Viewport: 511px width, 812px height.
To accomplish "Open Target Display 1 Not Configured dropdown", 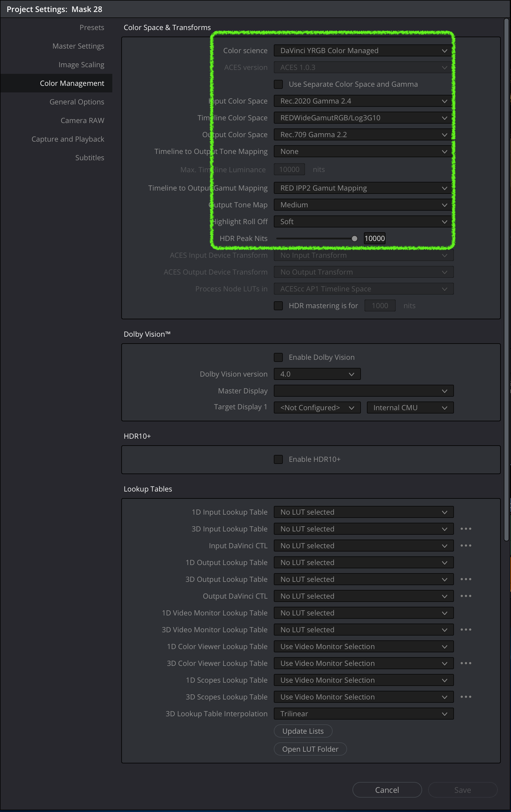I will 317,407.
